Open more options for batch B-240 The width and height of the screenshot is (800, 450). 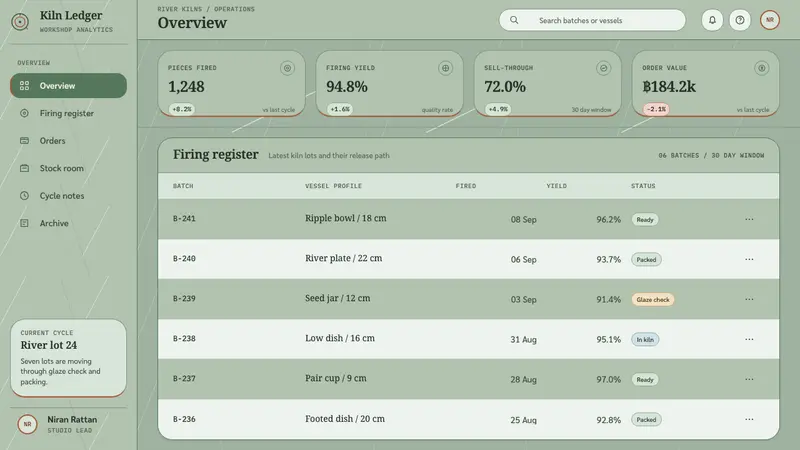tap(749, 259)
